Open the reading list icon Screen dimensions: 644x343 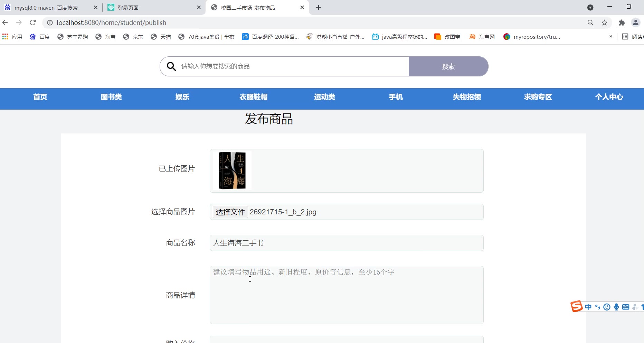[625, 37]
